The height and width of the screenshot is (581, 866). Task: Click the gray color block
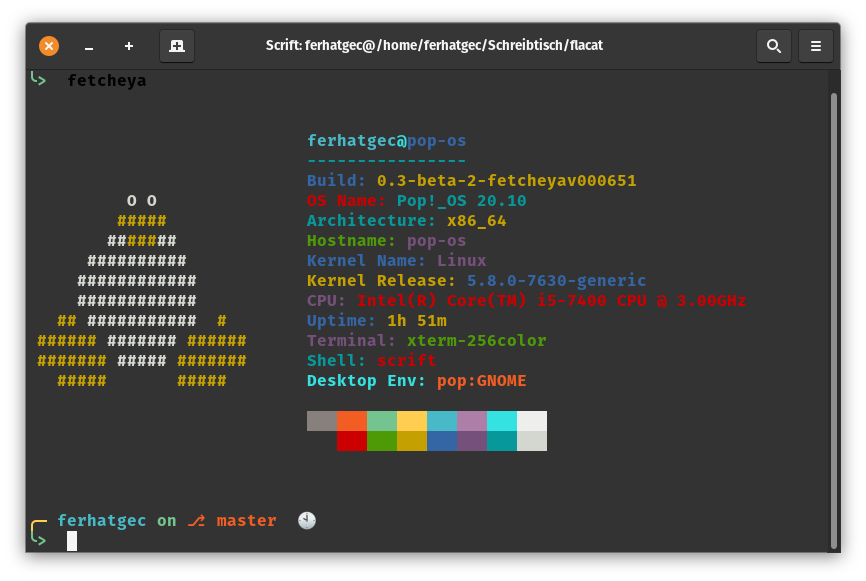point(322,421)
